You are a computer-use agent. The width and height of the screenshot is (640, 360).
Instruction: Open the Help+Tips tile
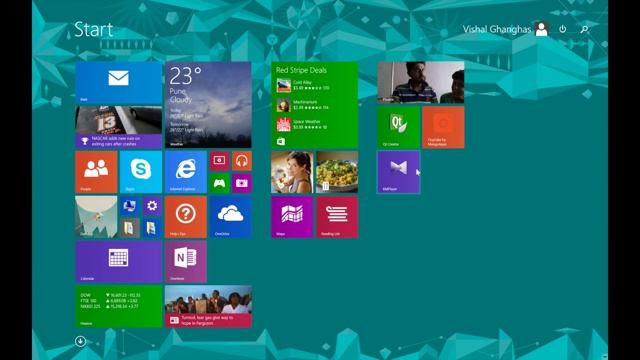(186, 217)
